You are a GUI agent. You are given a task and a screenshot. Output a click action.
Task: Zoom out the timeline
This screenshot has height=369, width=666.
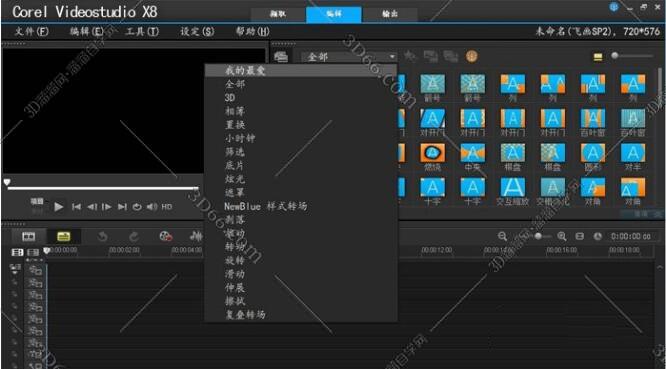(x=502, y=237)
